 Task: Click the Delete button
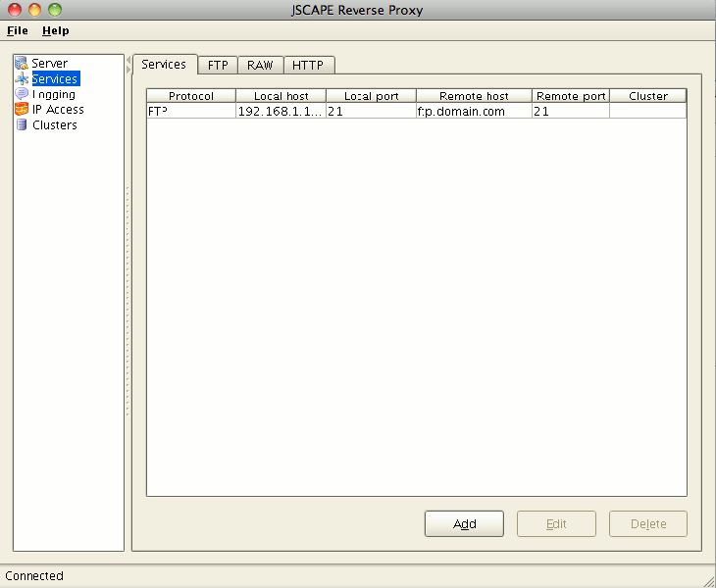pos(648,523)
